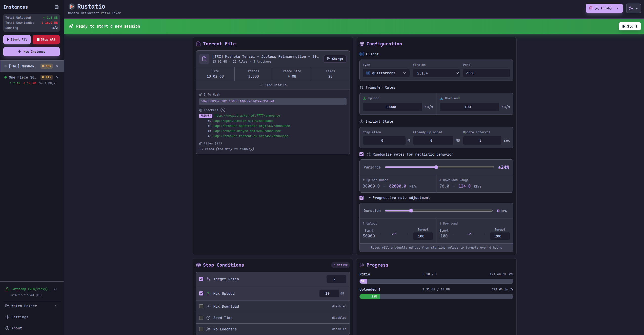Adjust the Variance slider handle
Viewport: 644px width, 335px height.
click(436, 167)
